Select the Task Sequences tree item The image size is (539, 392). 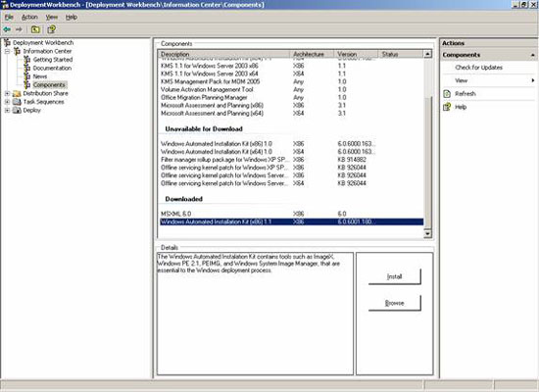coord(44,102)
